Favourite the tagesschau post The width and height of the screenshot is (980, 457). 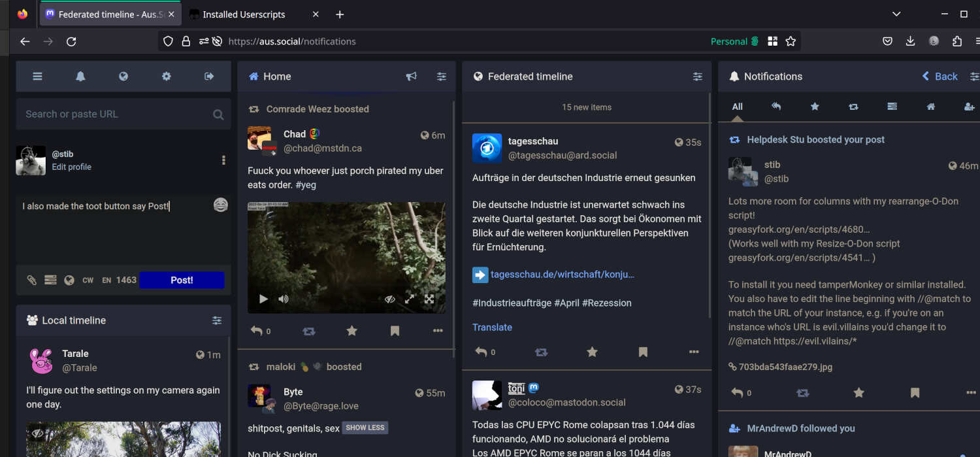coord(592,352)
